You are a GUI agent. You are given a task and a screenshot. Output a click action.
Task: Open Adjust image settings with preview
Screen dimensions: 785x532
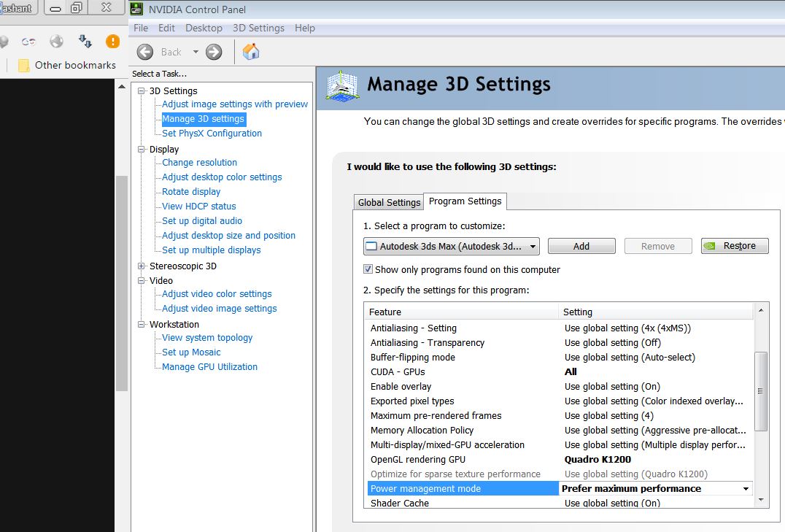[235, 104]
